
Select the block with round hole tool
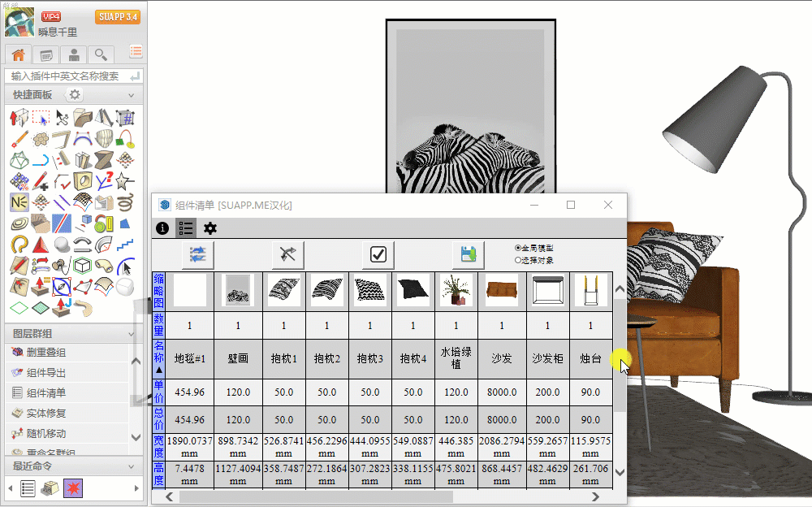click(x=83, y=181)
